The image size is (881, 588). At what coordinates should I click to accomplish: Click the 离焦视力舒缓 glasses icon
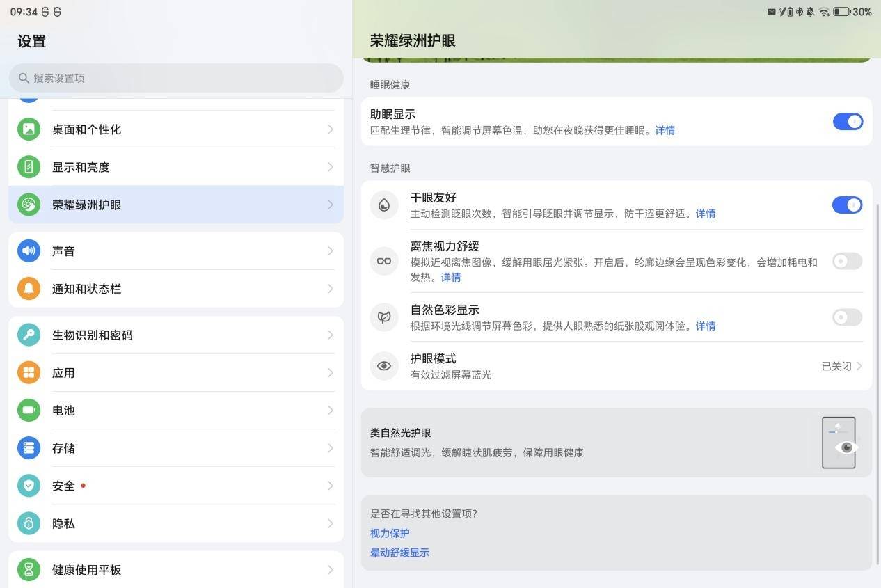(384, 262)
